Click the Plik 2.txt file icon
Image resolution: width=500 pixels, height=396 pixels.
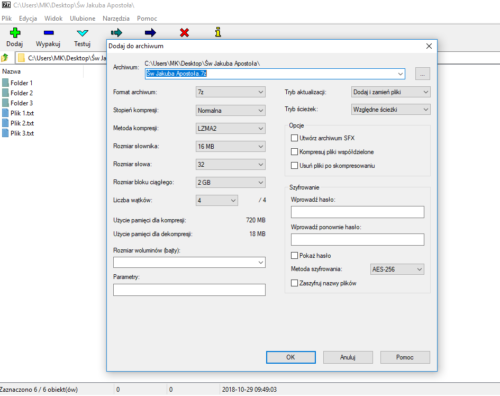(5, 123)
